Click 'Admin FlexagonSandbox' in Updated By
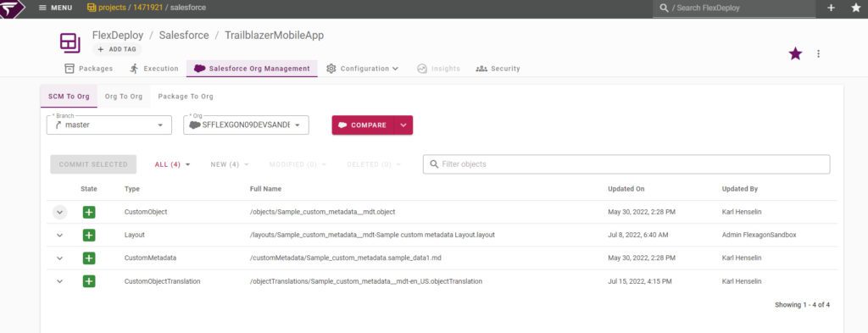Viewport: 868px width, 333px height. (759, 235)
